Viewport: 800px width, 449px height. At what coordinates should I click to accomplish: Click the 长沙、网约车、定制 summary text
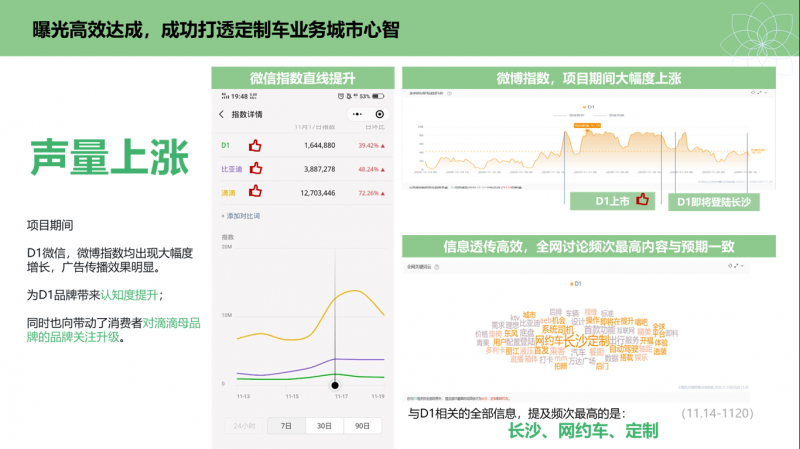tap(583, 431)
